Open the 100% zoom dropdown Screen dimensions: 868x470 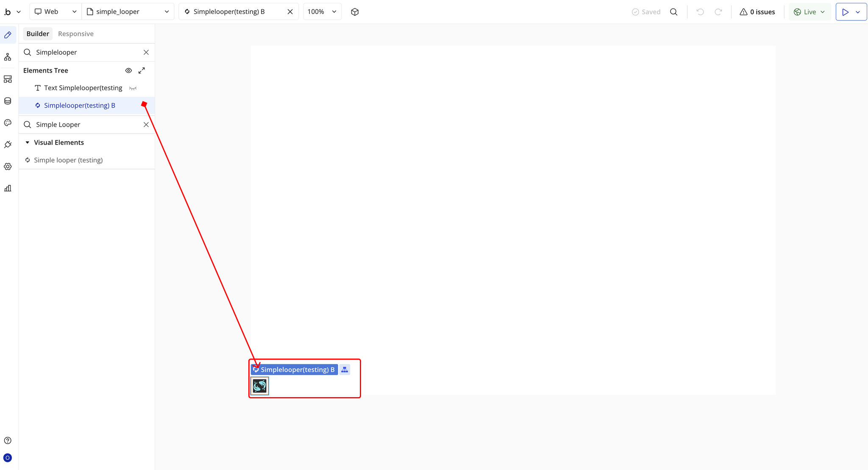pos(322,12)
